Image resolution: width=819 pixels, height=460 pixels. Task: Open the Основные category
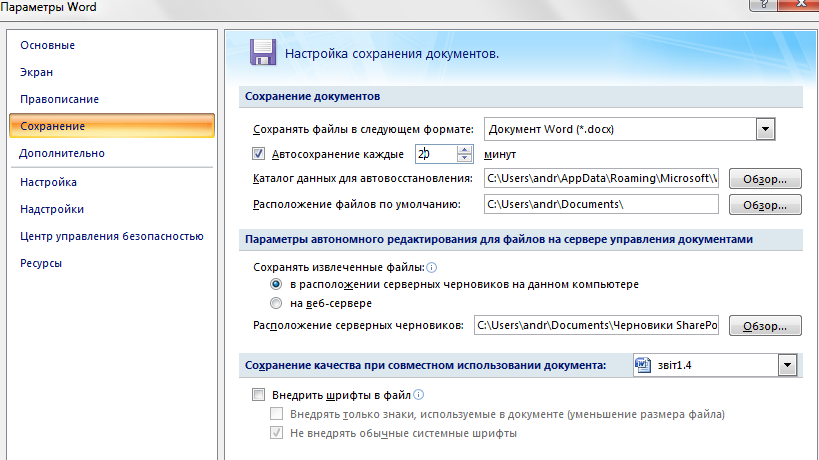(x=48, y=45)
